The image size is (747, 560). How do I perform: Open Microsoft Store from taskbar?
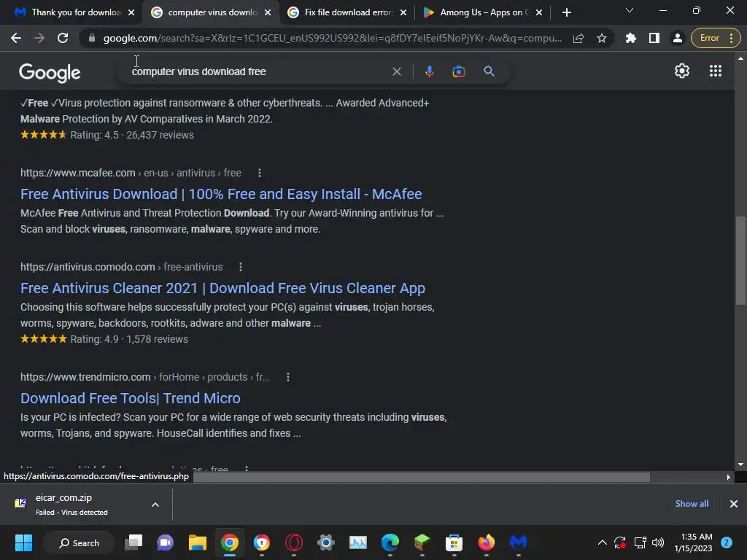click(x=454, y=542)
